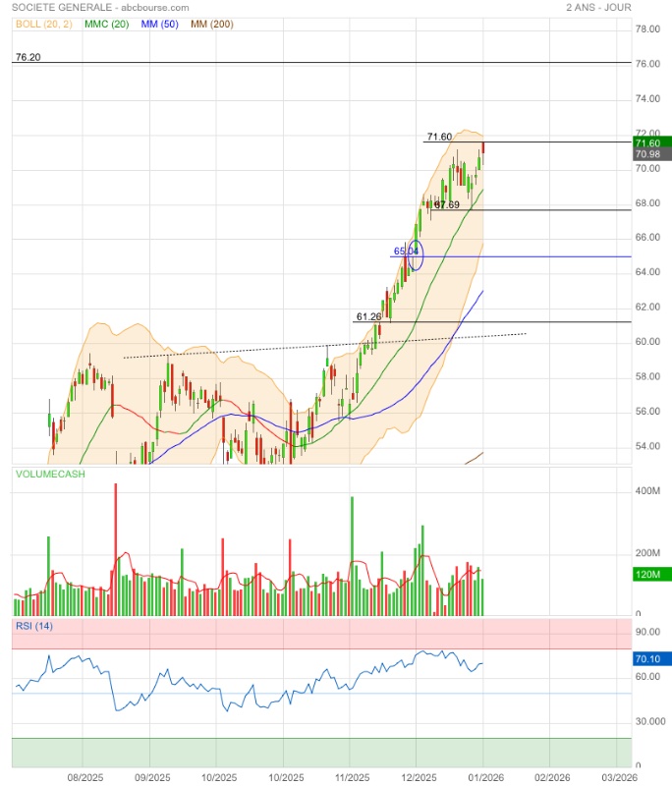
Task: Click the 02/2026 date axis label
Action: (x=552, y=777)
